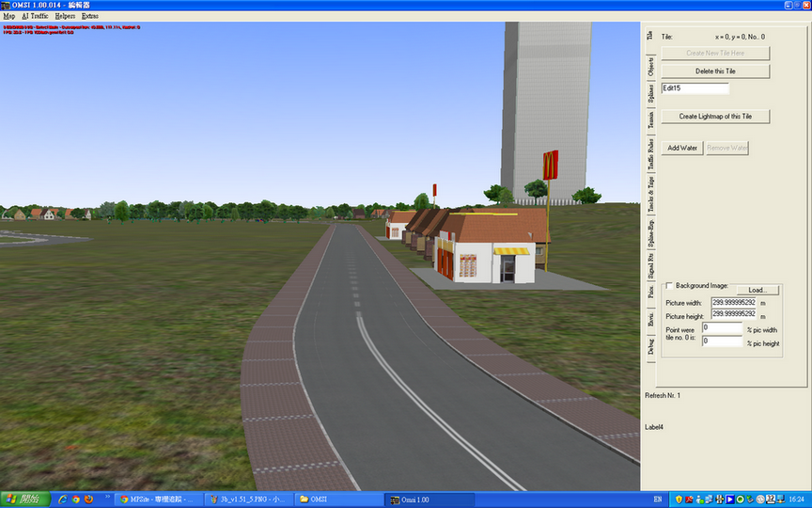Screen dimensions: 812x508
Task: Click the tall gray skyscraper in viewport
Action: tap(546, 111)
